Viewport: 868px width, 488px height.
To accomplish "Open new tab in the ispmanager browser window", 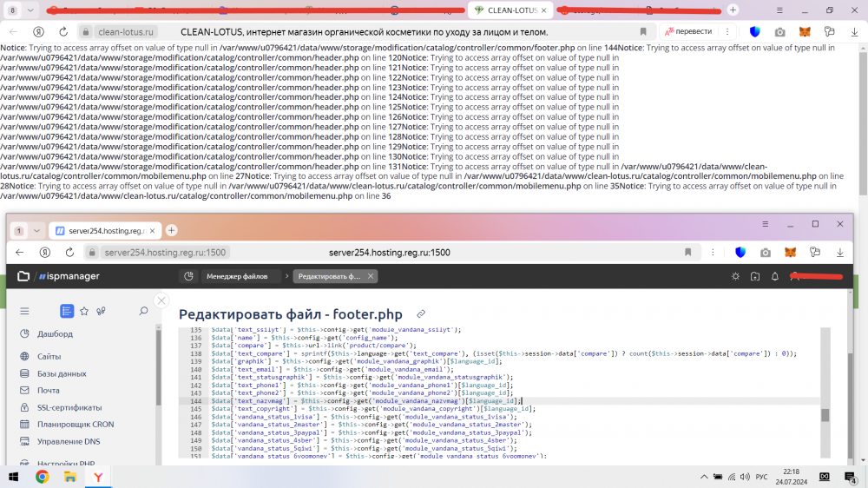I will point(172,230).
